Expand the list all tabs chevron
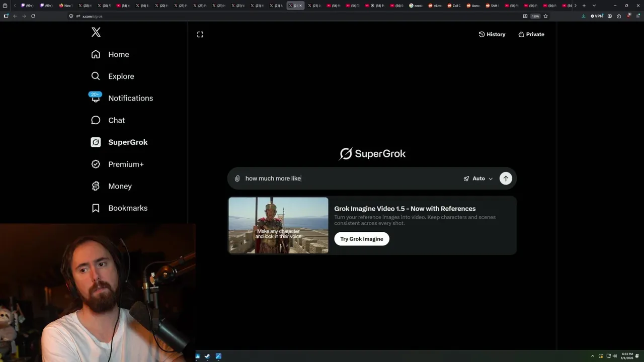This screenshot has width=644, height=362. [x=594, y=6]
